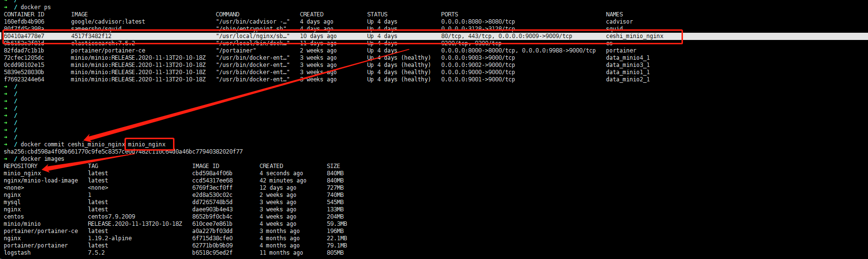Viewport: 868px width, 259px height.
Task: Click the tag centos7.9.2009
Action: [112, 217]
